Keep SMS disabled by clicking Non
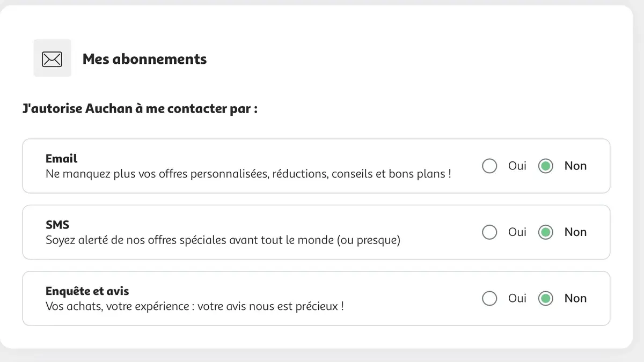This screenshot has width=644, height=362. (545, 232)
